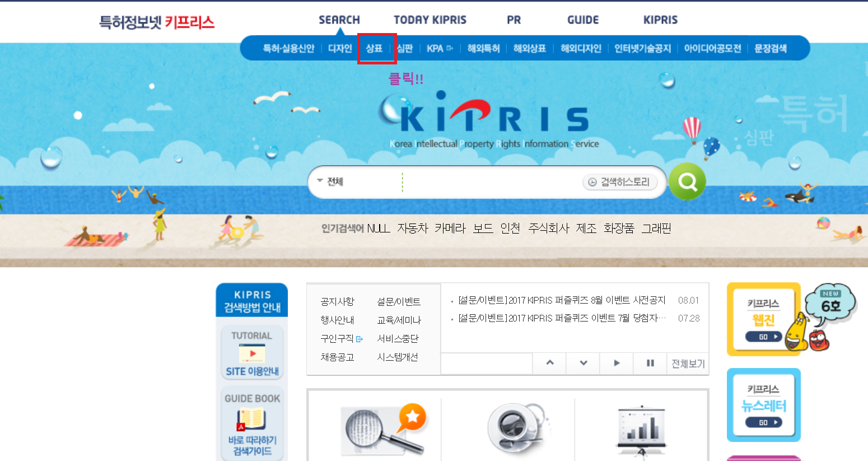Select 특허·실용신안 submenu item
Viewport: 868px width, 461px height.
[289, 49]
